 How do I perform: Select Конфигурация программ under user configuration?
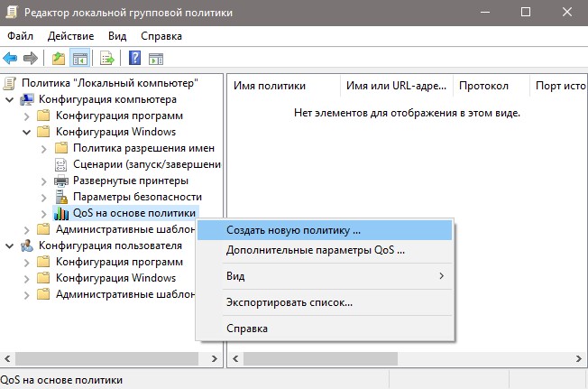[119, 262]
